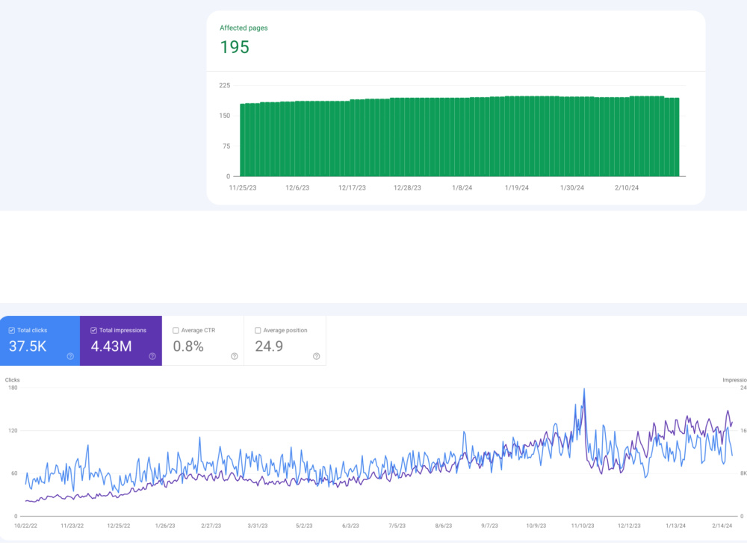Click the 12/12/23 line chart date label

tap(629, 526)
